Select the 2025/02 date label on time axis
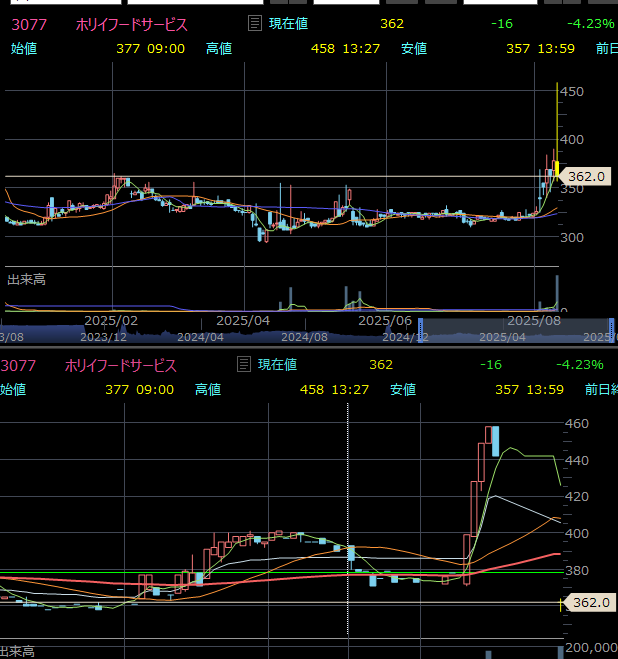Viewport: 618px width, 659px height. pos(111,321)
